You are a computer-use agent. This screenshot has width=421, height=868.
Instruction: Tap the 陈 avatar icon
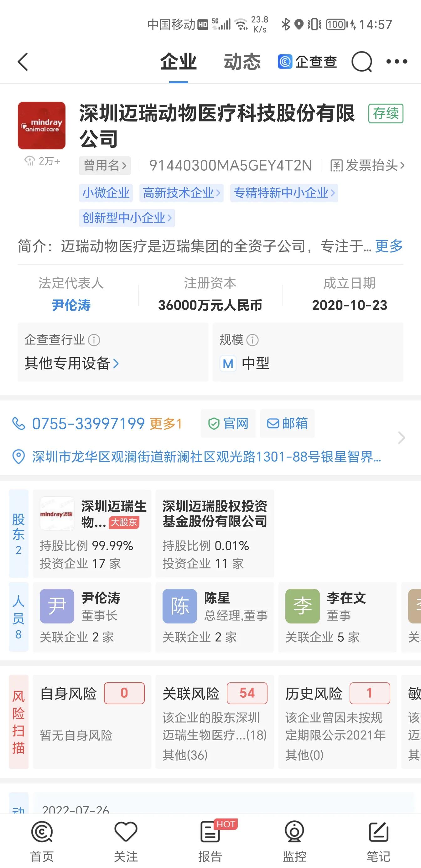[x=180, y=606]
